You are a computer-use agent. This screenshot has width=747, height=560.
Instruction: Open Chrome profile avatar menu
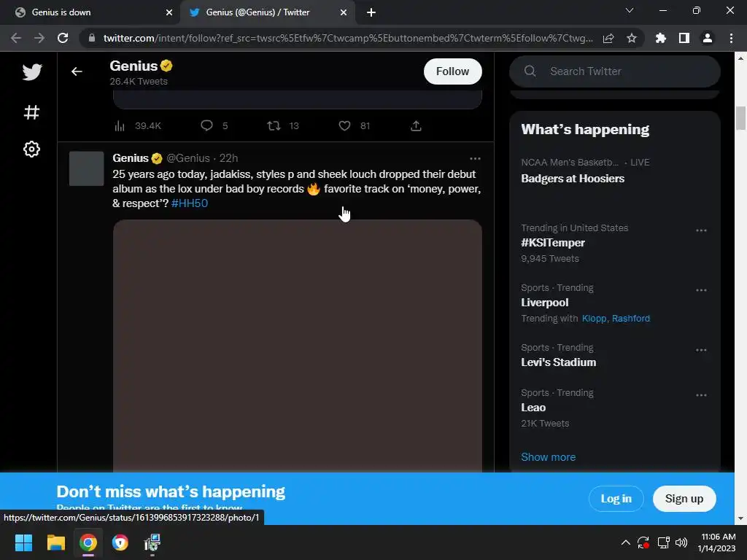click(708, 38)
